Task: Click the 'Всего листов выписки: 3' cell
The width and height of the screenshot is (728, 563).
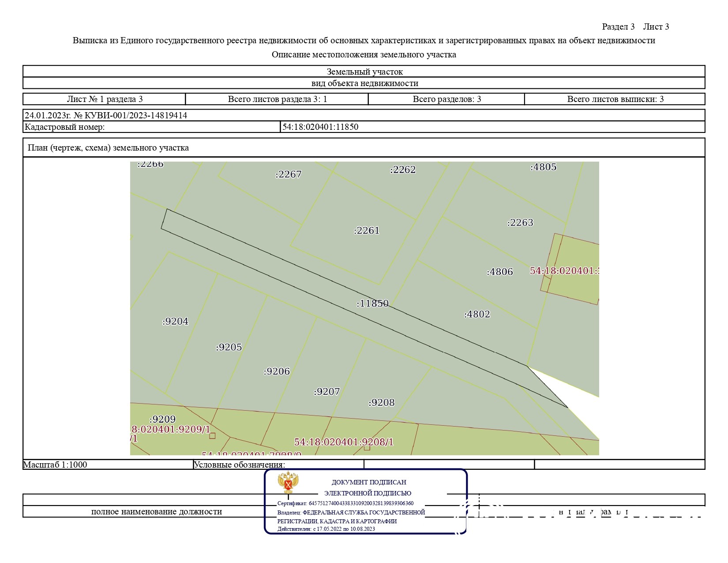Action: pos(615,99)
